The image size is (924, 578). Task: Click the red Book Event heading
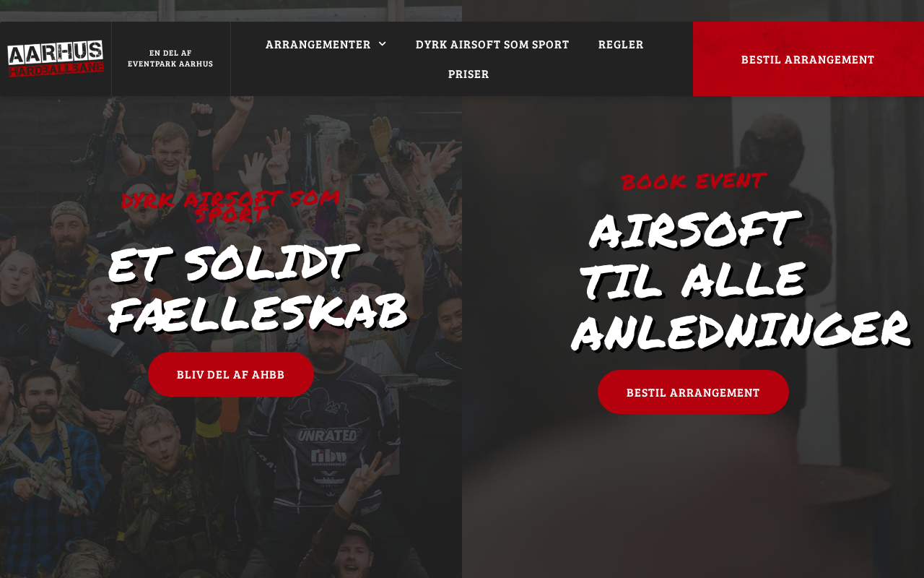[x=693, y=181]
